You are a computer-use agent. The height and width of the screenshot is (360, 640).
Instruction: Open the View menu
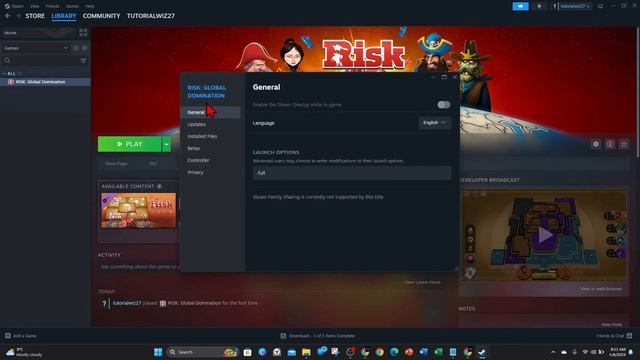(35, 6)
